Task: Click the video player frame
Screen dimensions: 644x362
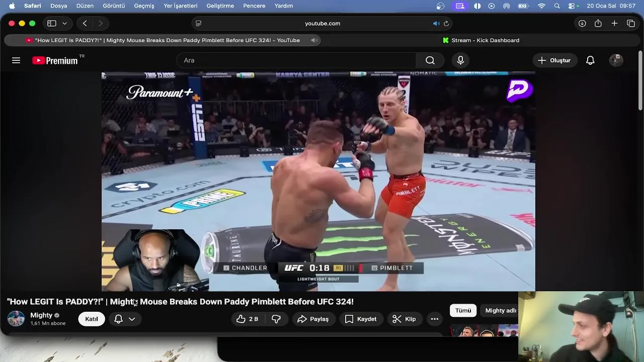Action: [318, 182]
